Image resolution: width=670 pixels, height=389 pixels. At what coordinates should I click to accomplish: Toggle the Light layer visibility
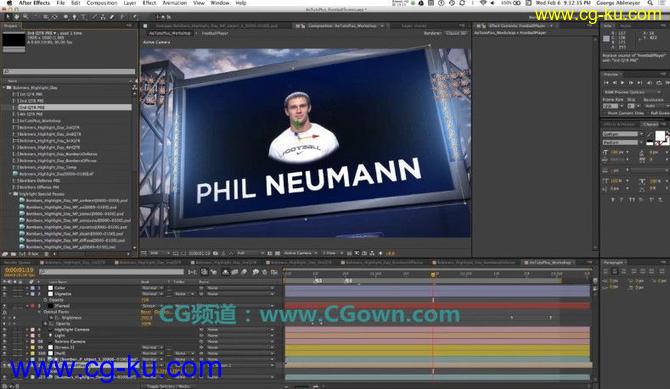5,336
